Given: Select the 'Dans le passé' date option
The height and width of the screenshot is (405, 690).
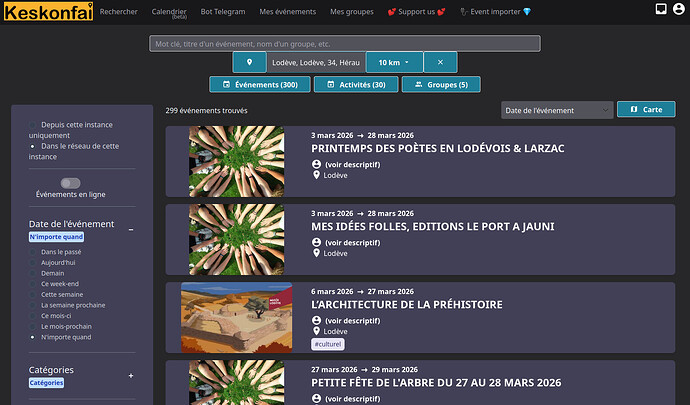Looking at the screenshot, I should [x=32, y=252].
